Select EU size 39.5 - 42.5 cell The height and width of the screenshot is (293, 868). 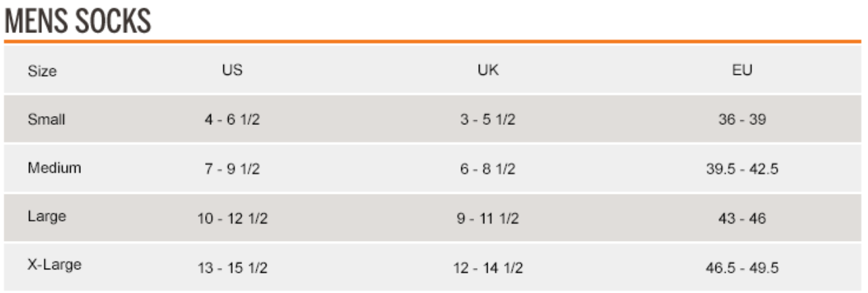click(x=742, y=169)
